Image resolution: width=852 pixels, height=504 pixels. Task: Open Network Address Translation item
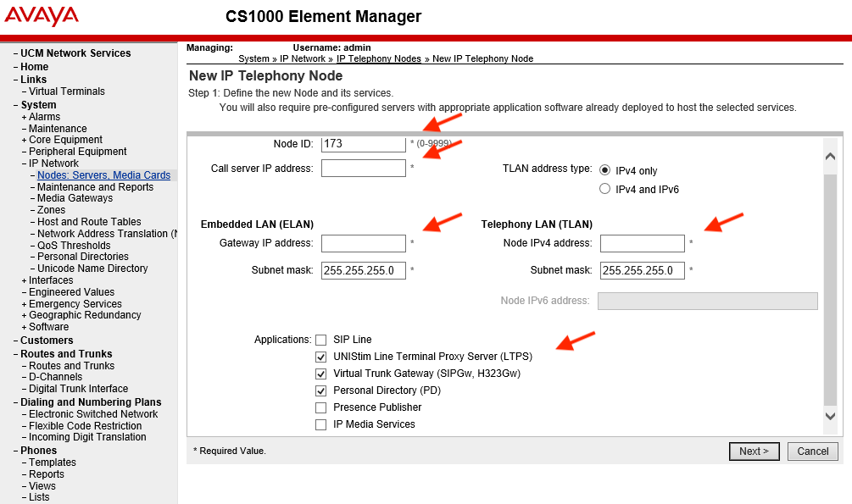click(107, 234)
